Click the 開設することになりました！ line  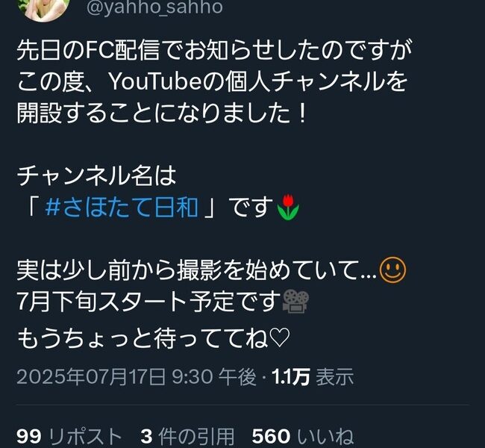coord(162,113)
